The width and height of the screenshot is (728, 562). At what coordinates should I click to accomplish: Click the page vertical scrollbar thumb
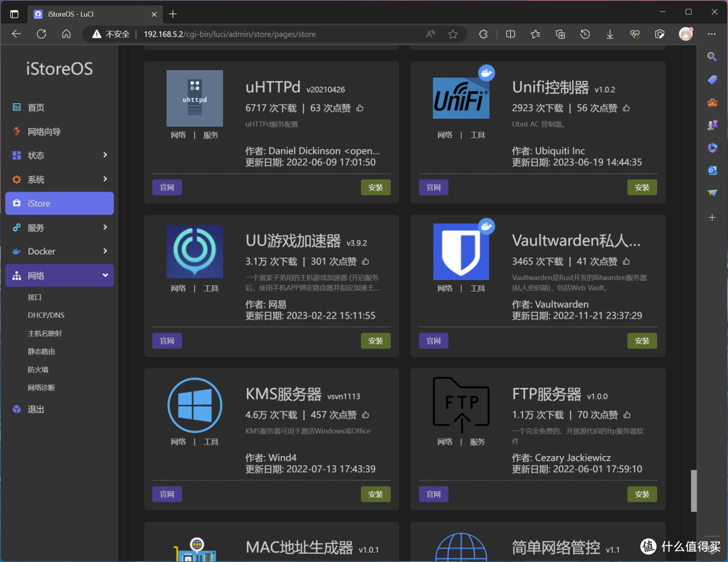click(694, 491)
